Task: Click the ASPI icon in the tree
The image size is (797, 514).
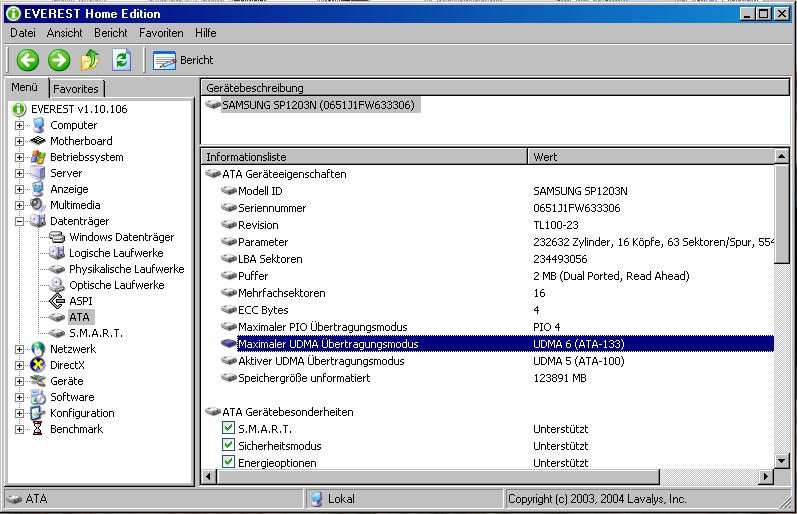Action: click(57, 301)
